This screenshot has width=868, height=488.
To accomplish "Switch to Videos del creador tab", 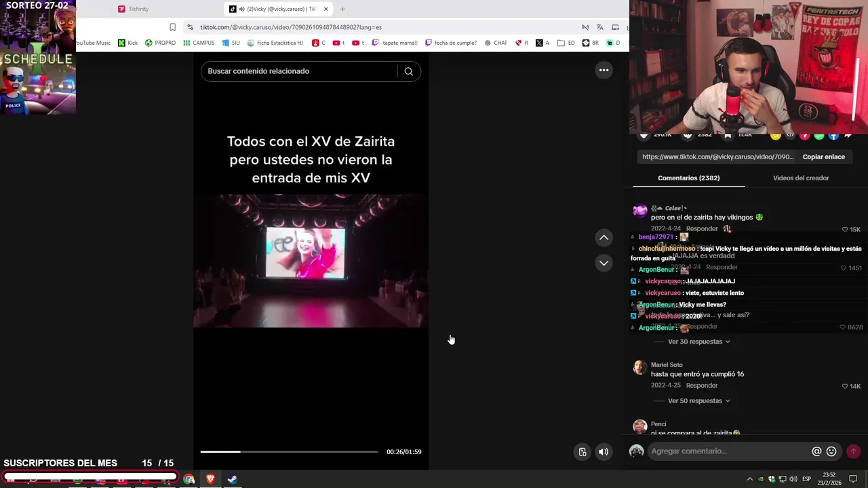I will point(801,178).
